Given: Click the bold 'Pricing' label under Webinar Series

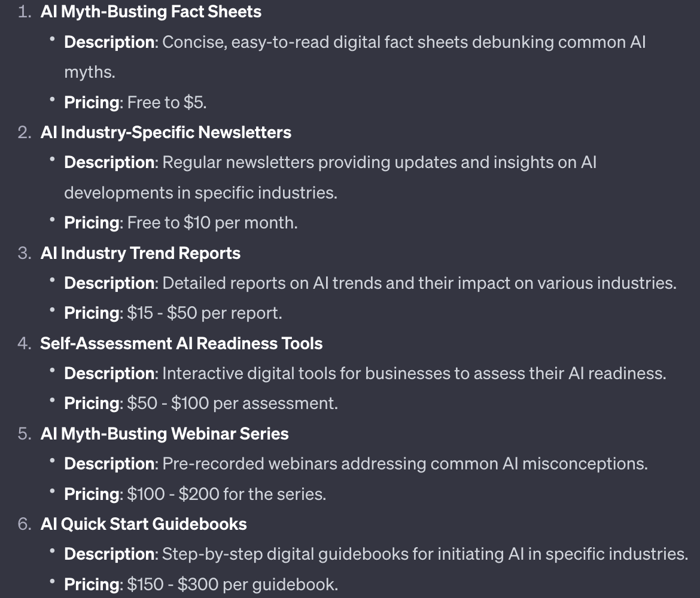Looking at the screenshot, I should tap(92, 494).
